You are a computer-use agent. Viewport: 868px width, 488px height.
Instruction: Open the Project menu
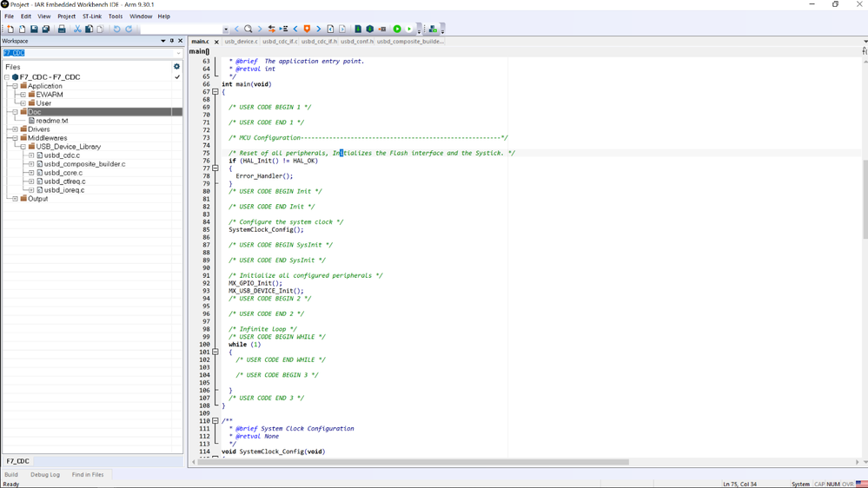point(66,16)
